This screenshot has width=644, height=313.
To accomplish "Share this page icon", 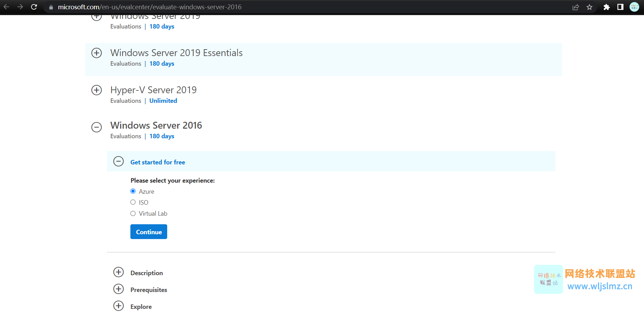I will tap(576, 7).
